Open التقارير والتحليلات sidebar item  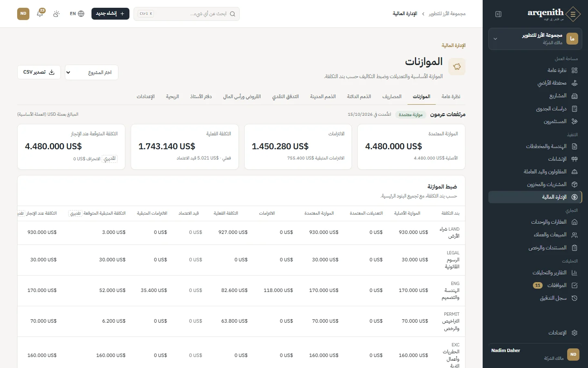click(535, 273)
